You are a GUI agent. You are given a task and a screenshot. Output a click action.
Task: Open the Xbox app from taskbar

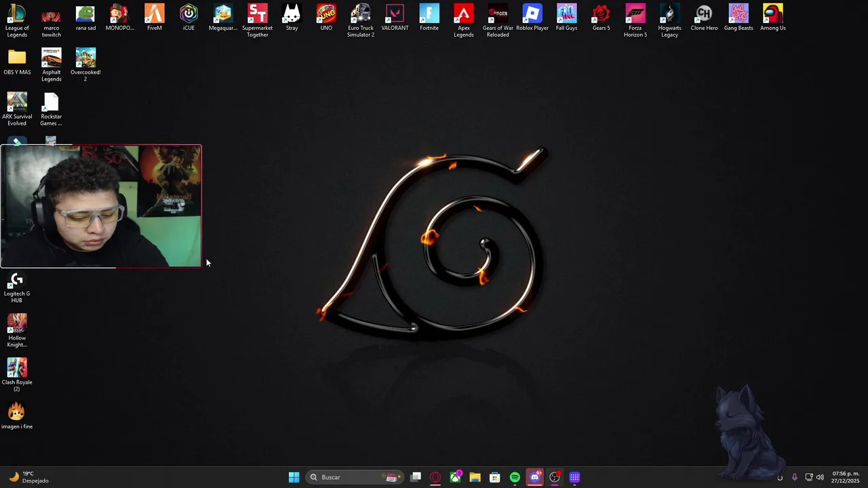tap(455, 477)
